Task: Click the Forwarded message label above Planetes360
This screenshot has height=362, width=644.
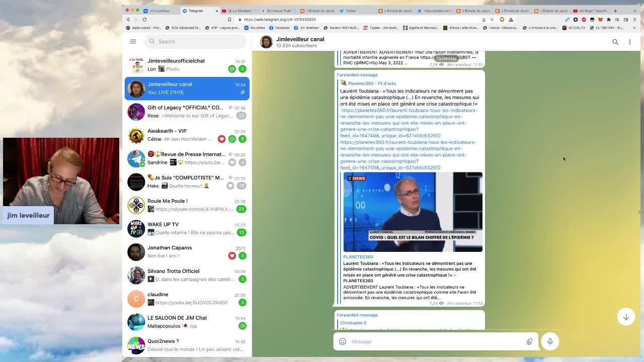Action: 357,75
